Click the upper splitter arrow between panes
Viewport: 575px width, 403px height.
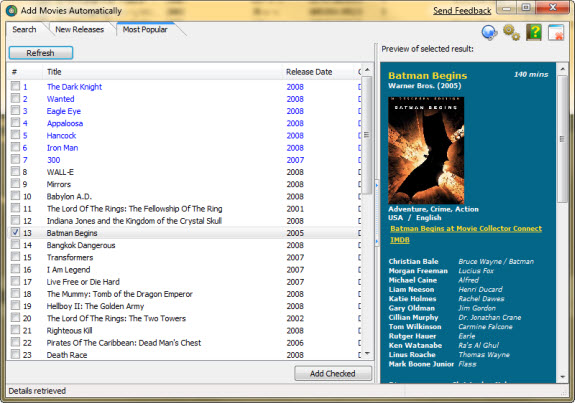[377, 185]
